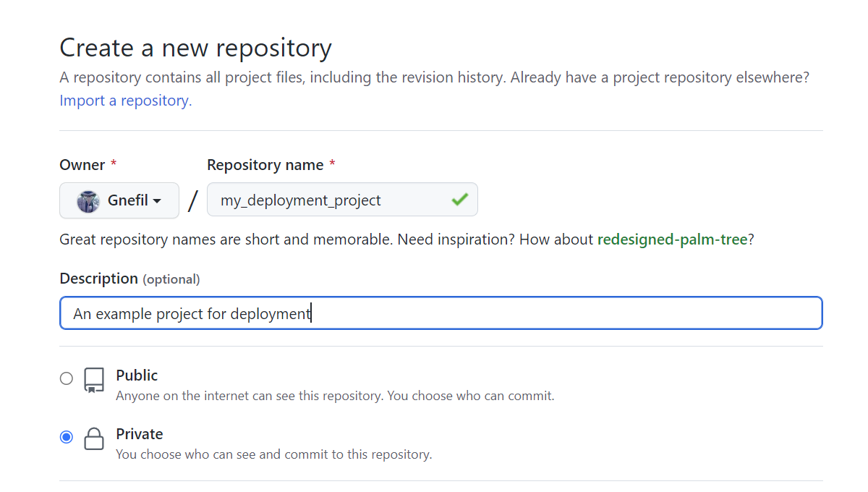Screen dimensions: 868x492
Task: Click the slash separator between owner and name
Action: click(192, 200)
